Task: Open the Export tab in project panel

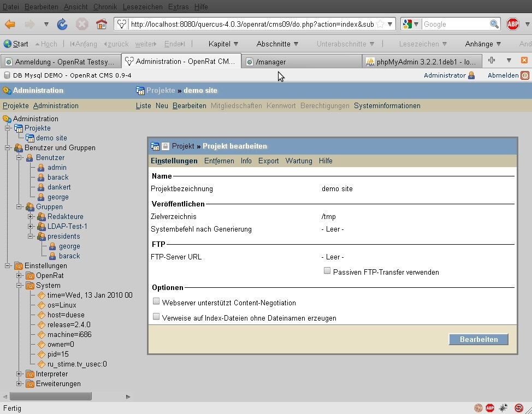Action: coord(268,161)
